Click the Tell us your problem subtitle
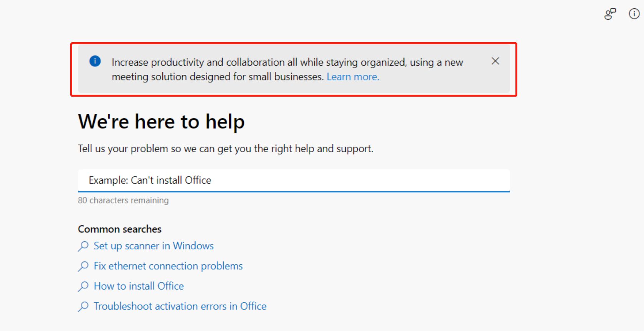The height and width of the screenshot is (331, 644). 225,149
